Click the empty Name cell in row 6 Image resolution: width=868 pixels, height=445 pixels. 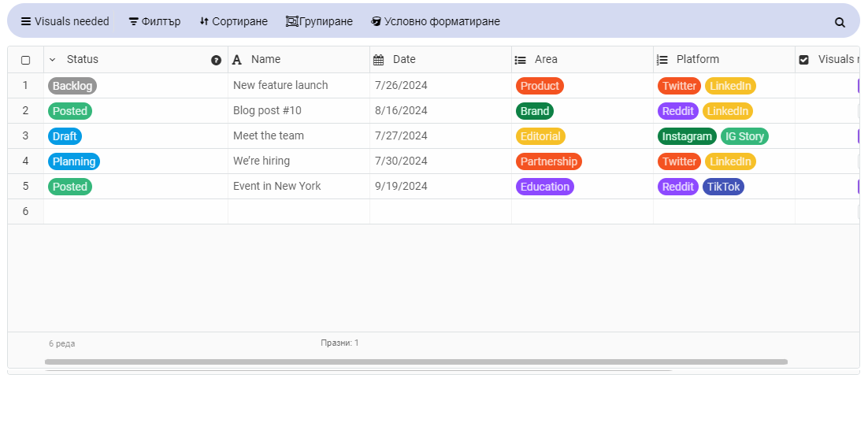[299, 211]
